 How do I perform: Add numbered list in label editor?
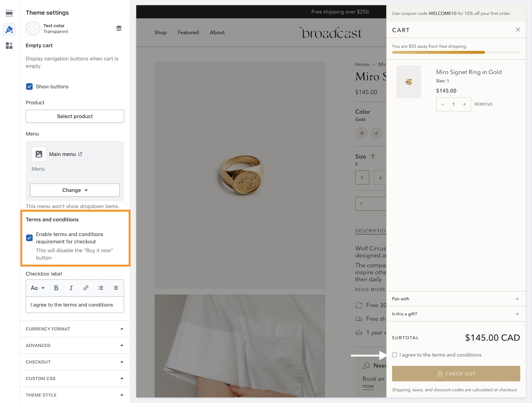(116, 288)
